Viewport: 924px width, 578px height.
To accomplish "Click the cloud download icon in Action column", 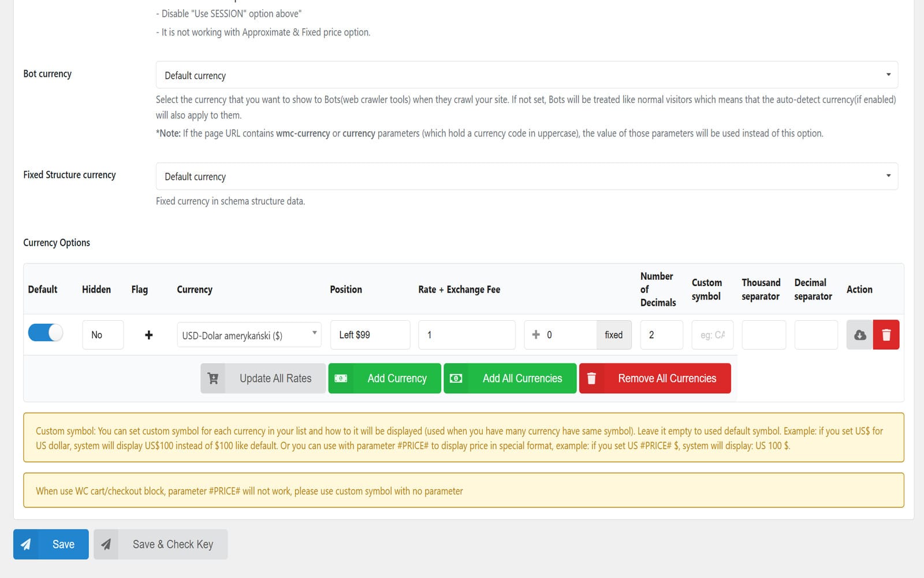I will 860,335.
